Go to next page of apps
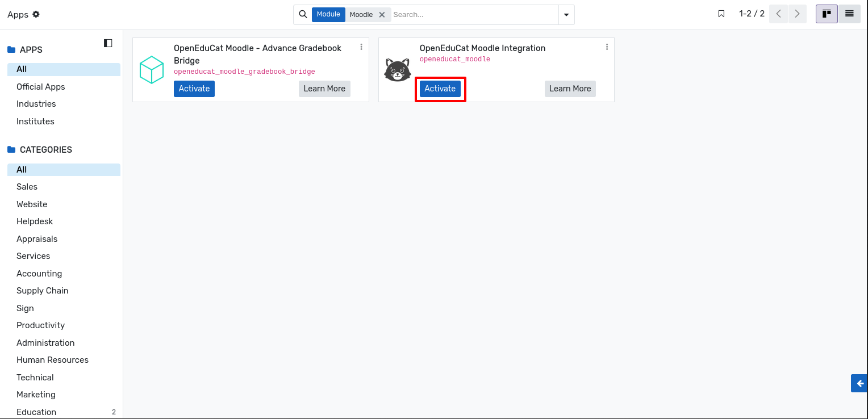 797,14
